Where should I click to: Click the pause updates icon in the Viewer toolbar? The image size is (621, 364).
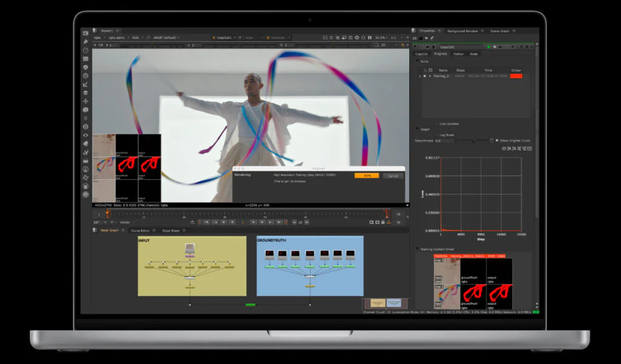click(370, 38)
